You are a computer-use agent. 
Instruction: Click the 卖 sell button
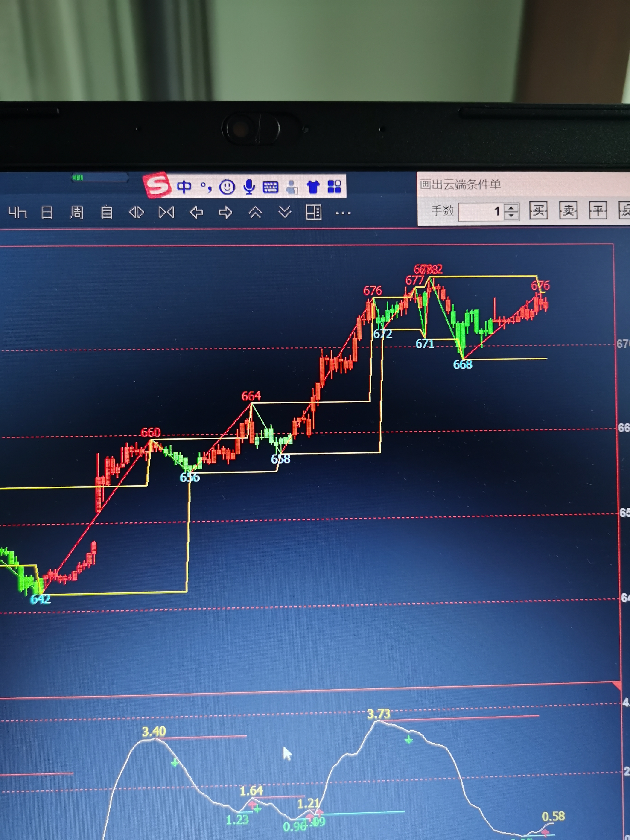coord(568,210)
